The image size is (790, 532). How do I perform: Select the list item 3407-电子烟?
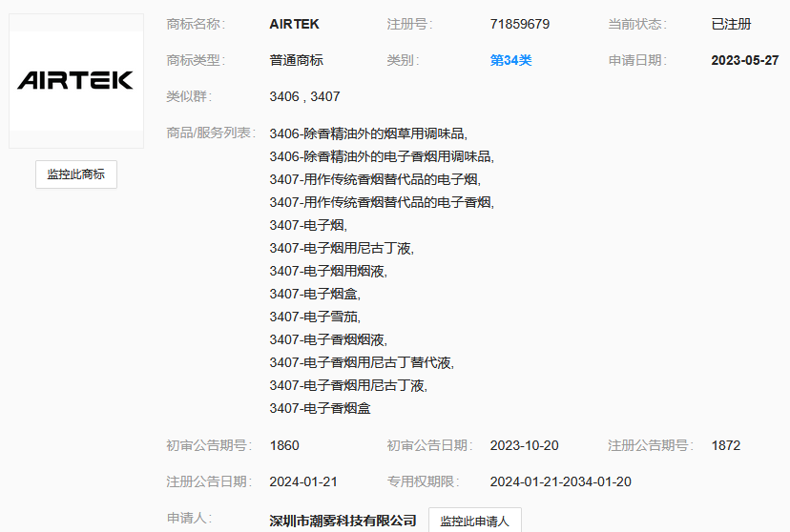308,225
